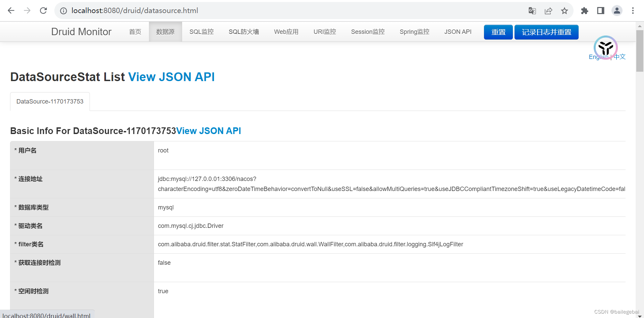Click the Google Translate icon in address bar
The image size is (644, 318).
532,10
